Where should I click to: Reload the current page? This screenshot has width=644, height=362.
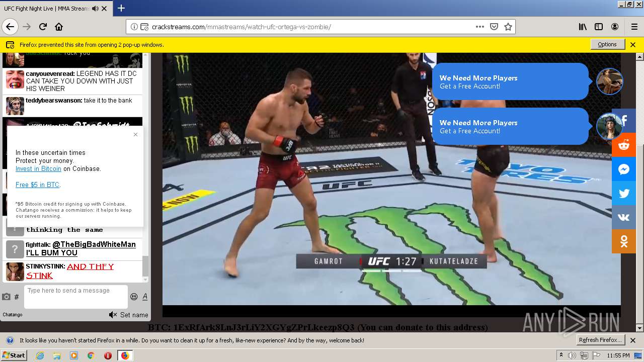(x=43, y=27)
